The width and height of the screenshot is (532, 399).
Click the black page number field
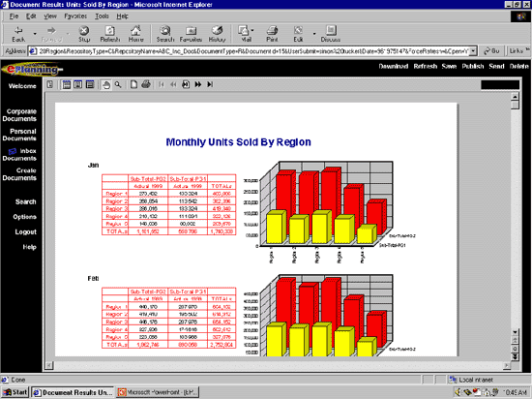point(500,85)
